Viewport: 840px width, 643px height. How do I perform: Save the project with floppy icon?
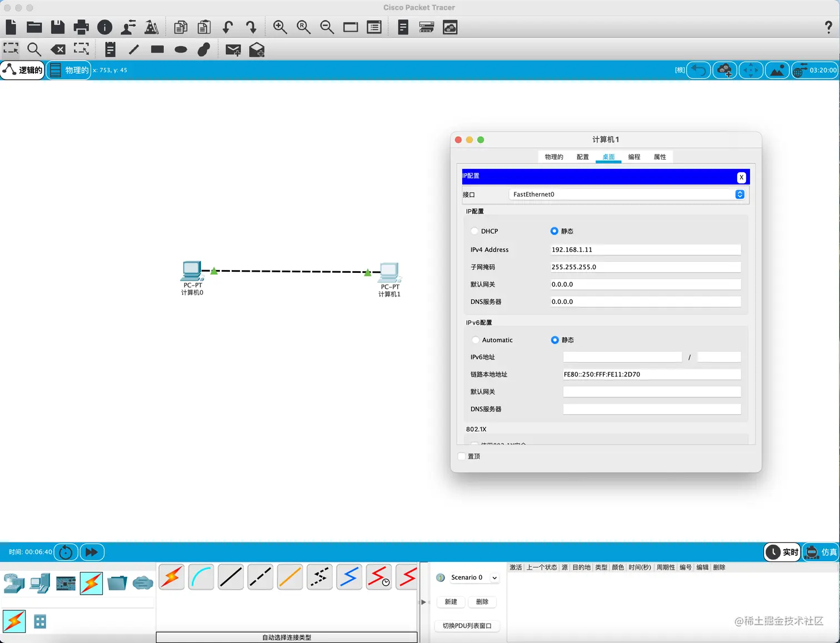(58, 27)
